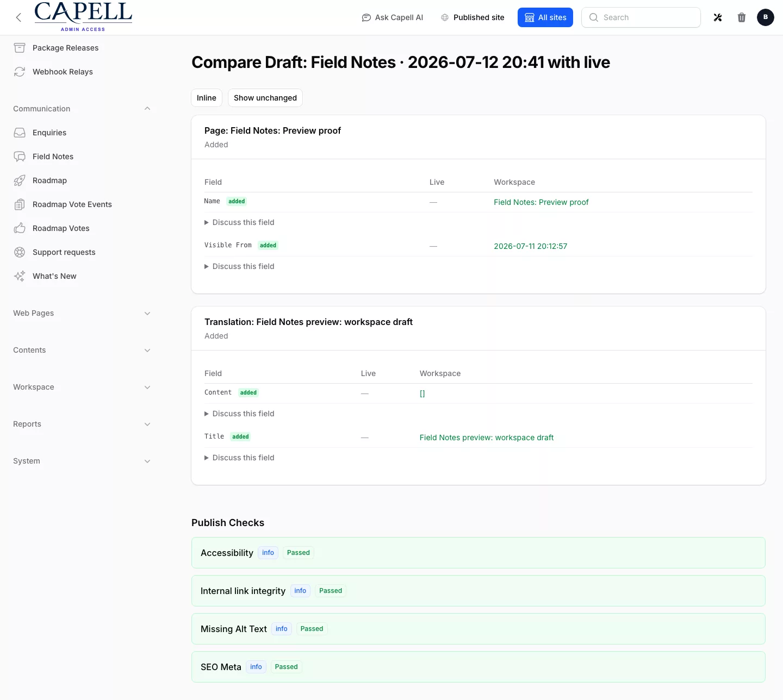Click the Support requests lifebuoy icon
Viewport: 783px width, 700px height.
click(20, 252)
